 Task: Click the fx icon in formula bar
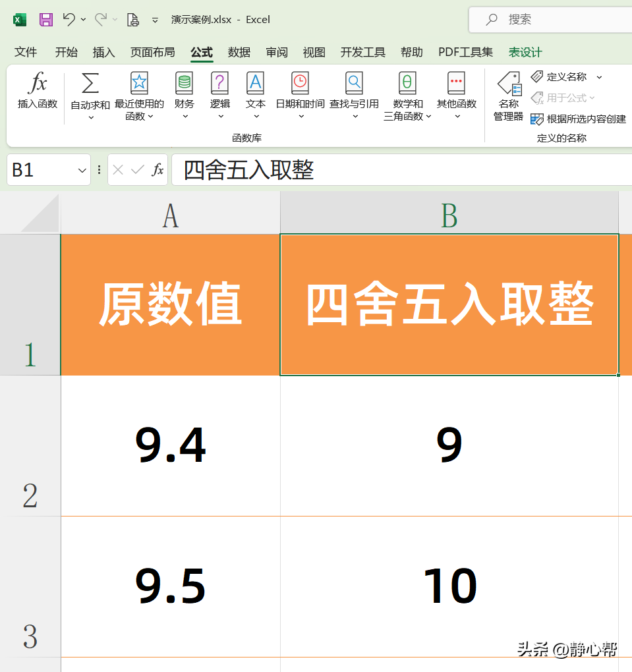158,170
